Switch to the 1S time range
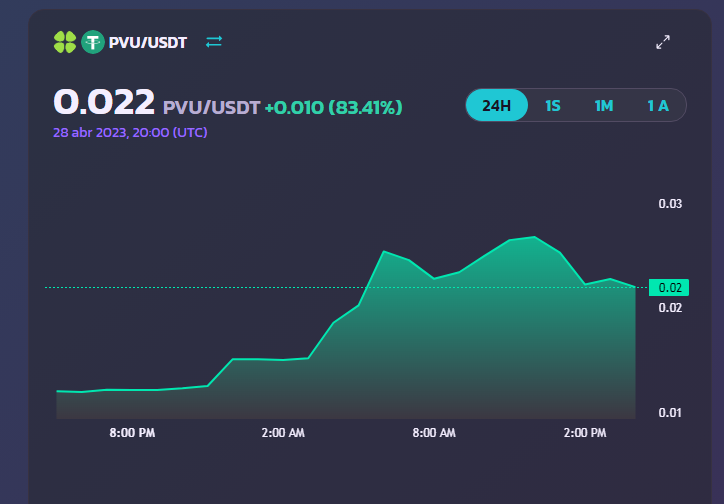The height and width of the screenshot is (504, 724). (x=553, y=106)
